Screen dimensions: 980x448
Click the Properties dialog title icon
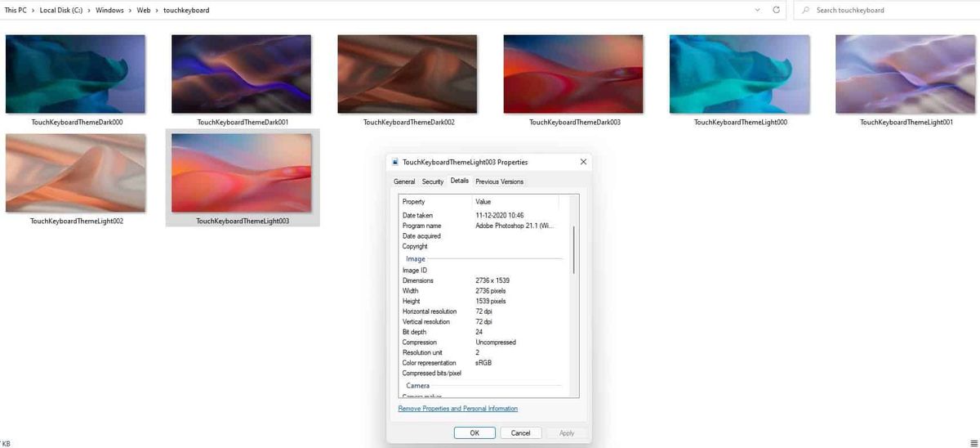point(396,162)
